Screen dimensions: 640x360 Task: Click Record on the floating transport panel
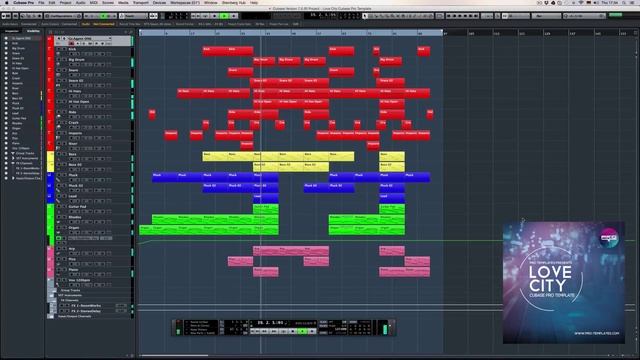pyautogui.click(x=312, y=331)
